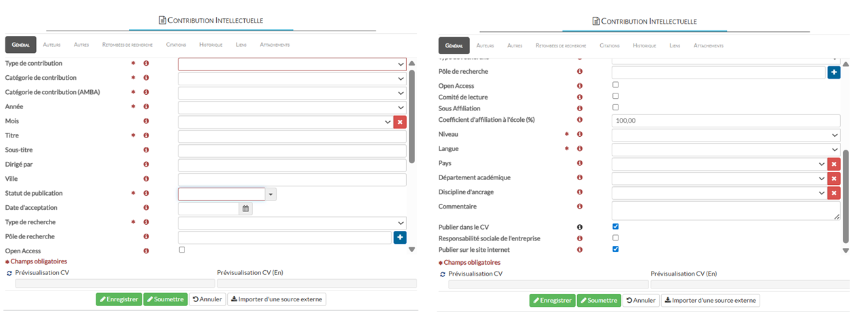Viewport: 868px width, 321px height.
Task: Click the left panel's vertical scrollbar thumb
Action: (411, 115)
